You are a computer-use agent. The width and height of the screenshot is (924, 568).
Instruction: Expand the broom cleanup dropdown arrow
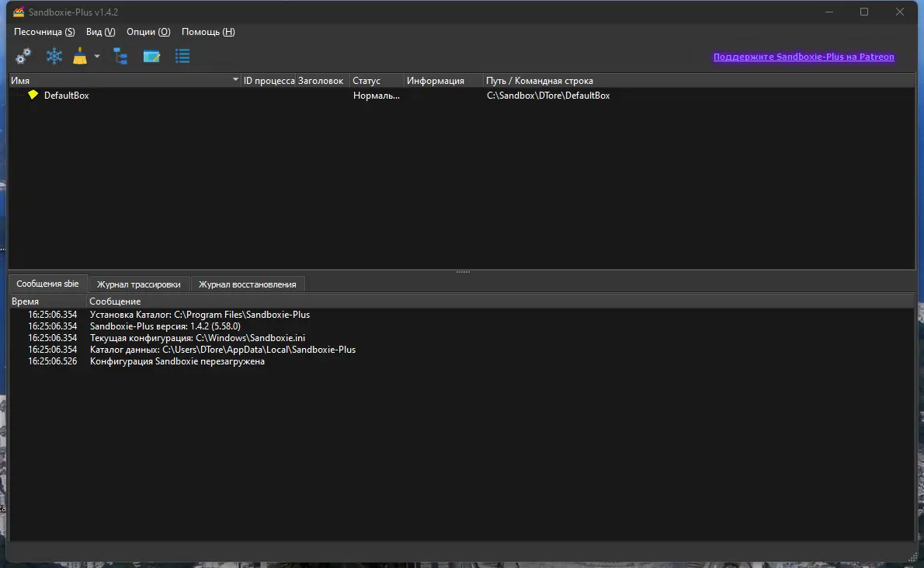coord(97,57)
